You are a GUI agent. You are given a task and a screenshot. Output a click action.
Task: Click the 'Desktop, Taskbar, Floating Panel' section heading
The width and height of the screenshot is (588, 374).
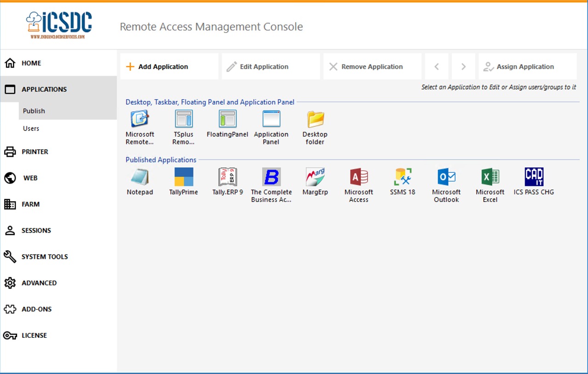(x=210, y=102)
